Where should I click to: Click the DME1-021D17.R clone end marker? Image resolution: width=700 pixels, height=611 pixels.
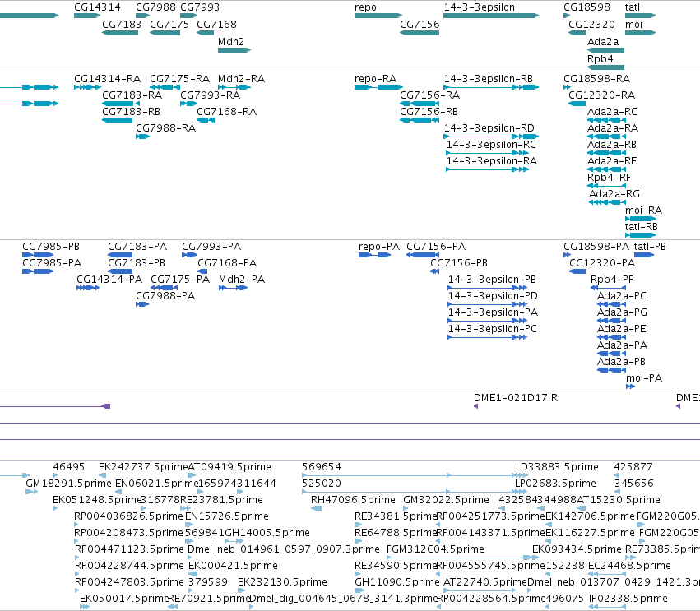click(x=476, y=406)
